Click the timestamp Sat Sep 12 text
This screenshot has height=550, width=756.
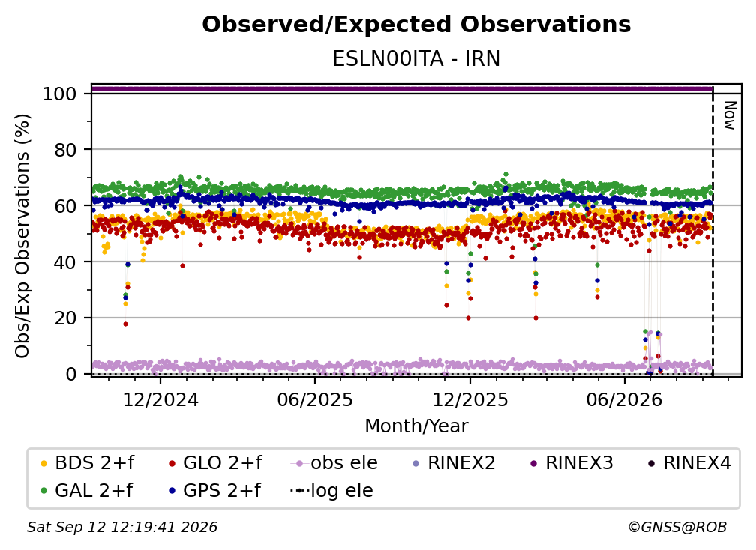122,528
